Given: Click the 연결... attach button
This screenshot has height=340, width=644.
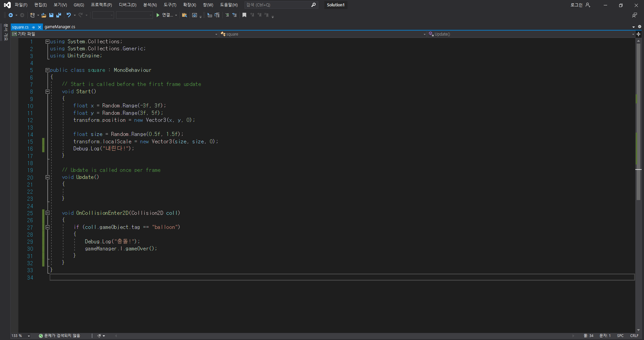Looking at the screenshot, I should [x=167, y=15].
